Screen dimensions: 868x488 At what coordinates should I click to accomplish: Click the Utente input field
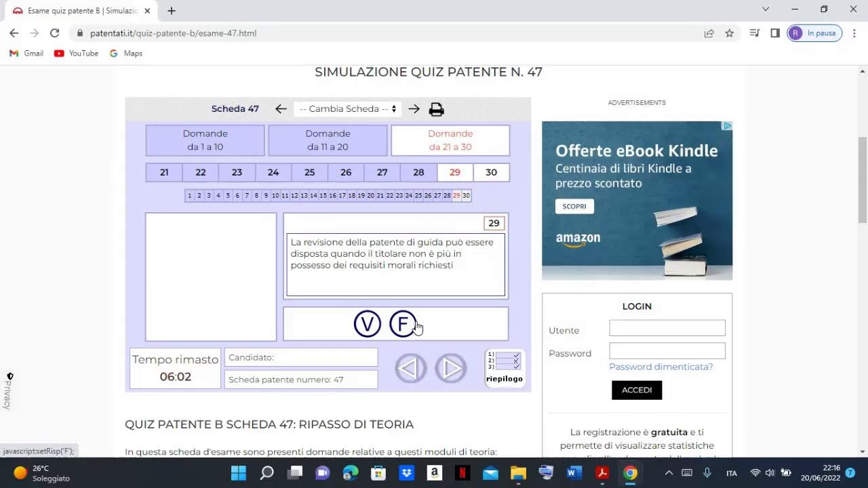tap(667, 328)
